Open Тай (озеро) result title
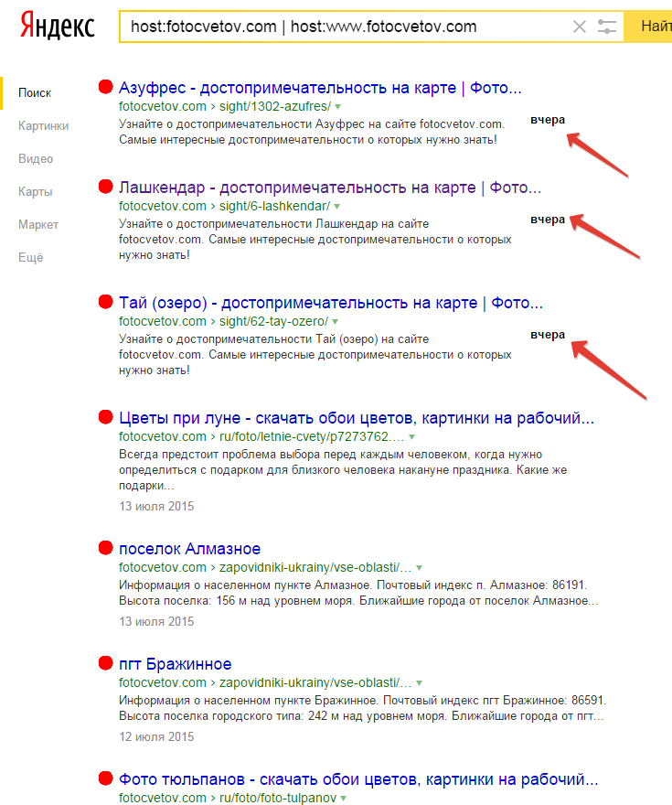Viewport: 672px width, 805px height. 331,303
